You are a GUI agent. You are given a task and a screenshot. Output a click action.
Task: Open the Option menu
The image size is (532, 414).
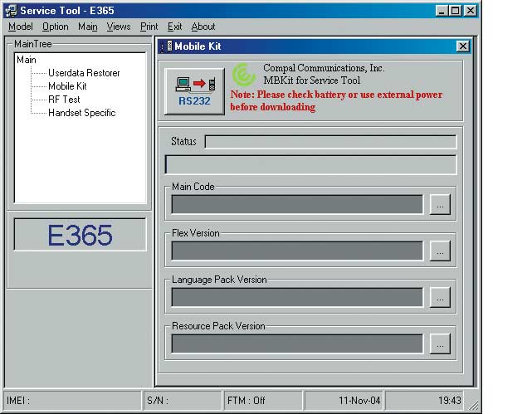(x=56, y=27)
